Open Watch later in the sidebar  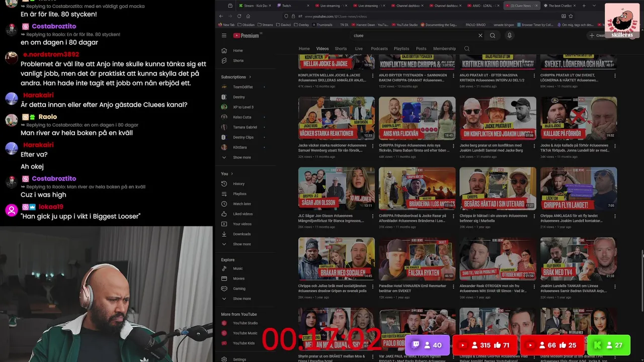pyautogui.click(x=242, y=204)
